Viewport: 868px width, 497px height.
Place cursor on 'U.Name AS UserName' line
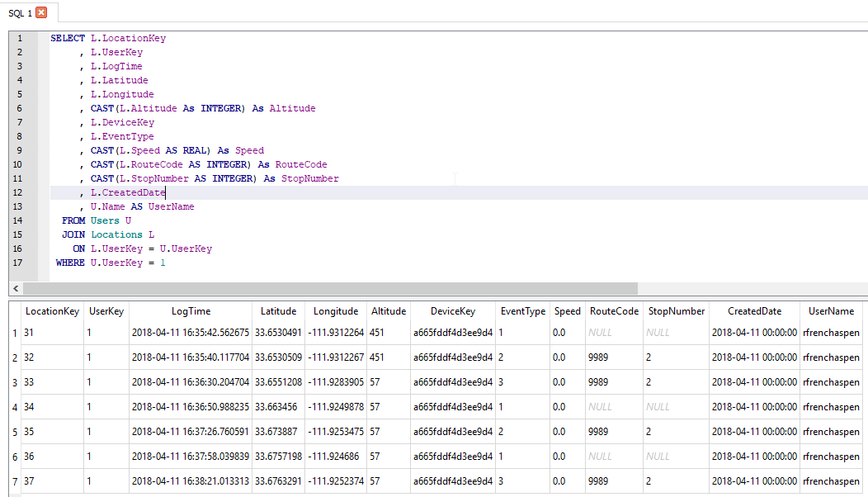coord(142,206)
